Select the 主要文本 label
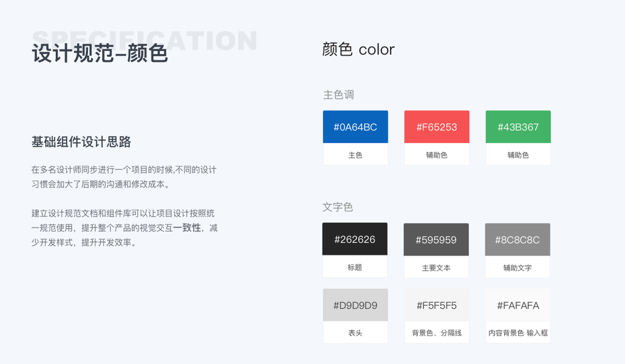Image resolution: width=625 pixels, height=364 pixels. [436, 268]
